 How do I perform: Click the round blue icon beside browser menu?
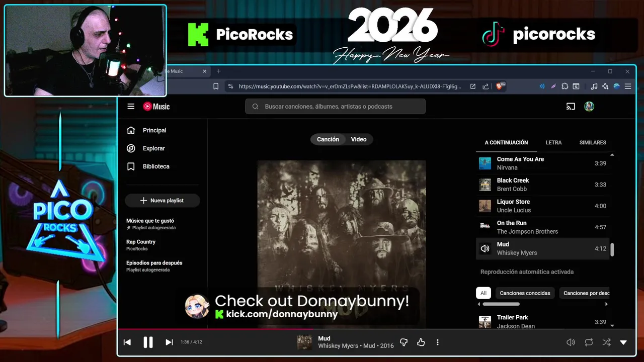(617, 86)
